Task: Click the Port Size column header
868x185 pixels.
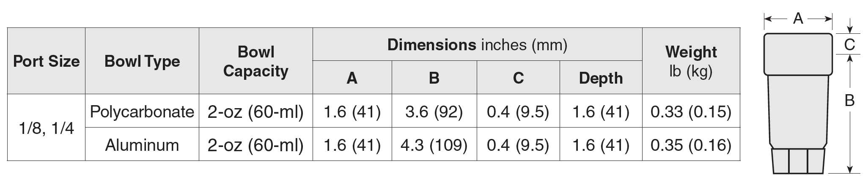Action: (46, 62)
